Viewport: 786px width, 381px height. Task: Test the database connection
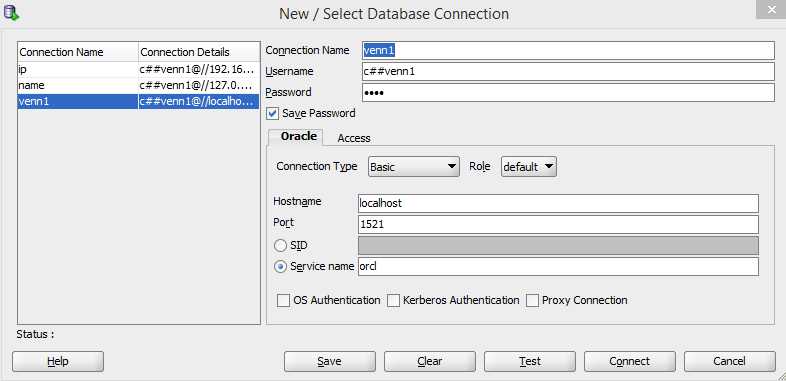click(x=530, y=361)
